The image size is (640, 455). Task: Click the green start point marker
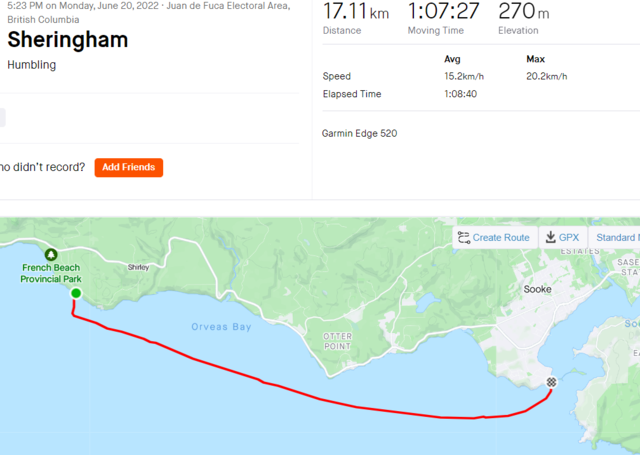click(x=75, y=293)
